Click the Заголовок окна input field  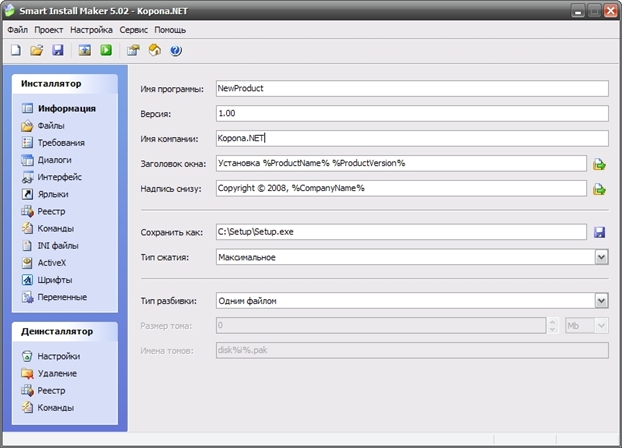click(x=401, y=163)
